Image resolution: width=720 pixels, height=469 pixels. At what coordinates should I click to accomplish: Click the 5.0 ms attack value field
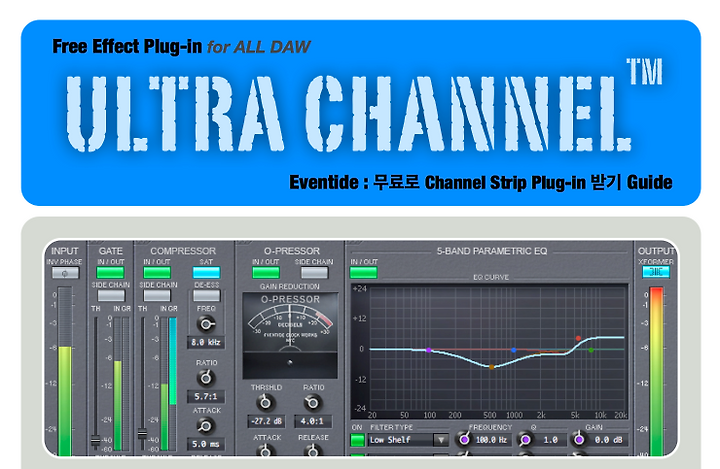point(206,444)
